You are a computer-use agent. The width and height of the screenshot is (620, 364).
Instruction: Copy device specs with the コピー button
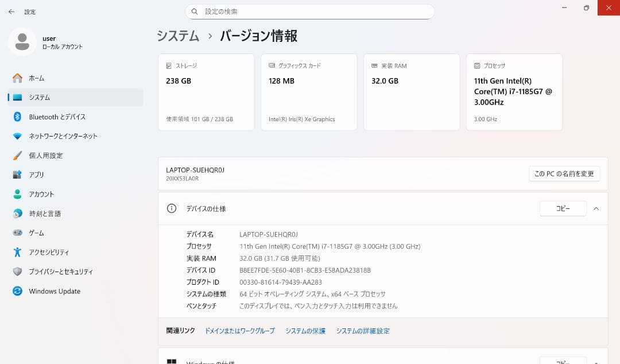pyautogui.click(x=563, y=208)
